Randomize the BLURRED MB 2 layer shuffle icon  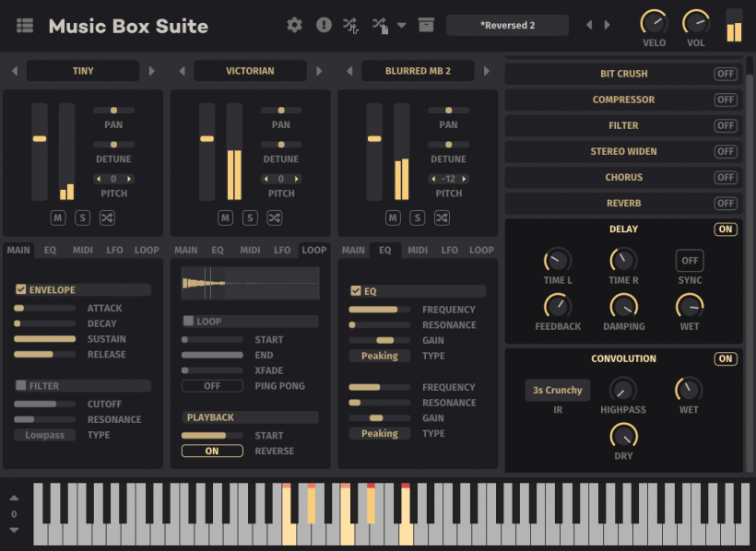(x=443, y=217)
